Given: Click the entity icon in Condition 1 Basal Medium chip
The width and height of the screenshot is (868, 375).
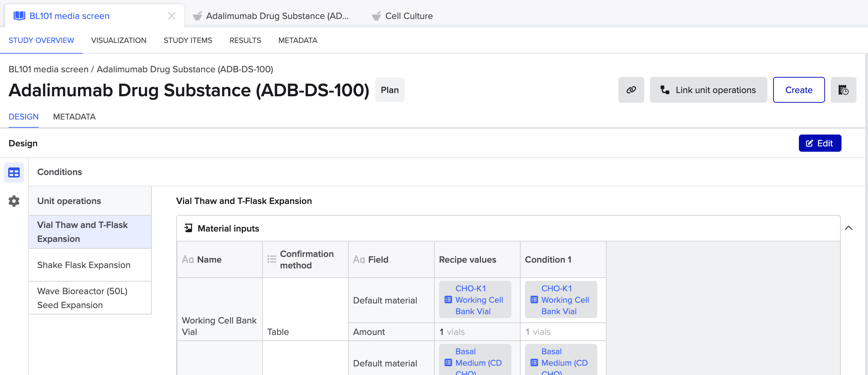Looking at the screenshot, I should click(534, 363).
